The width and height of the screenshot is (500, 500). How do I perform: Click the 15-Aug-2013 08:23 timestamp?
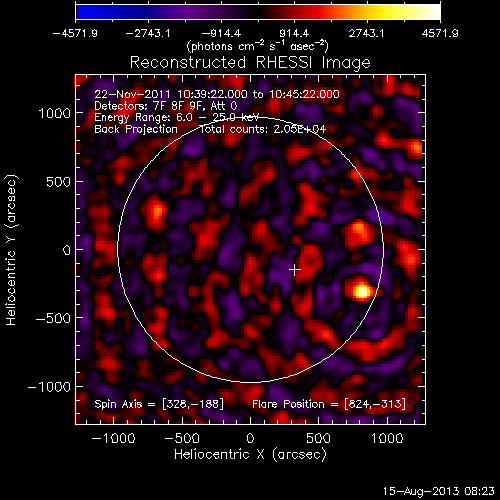(438, 491)
